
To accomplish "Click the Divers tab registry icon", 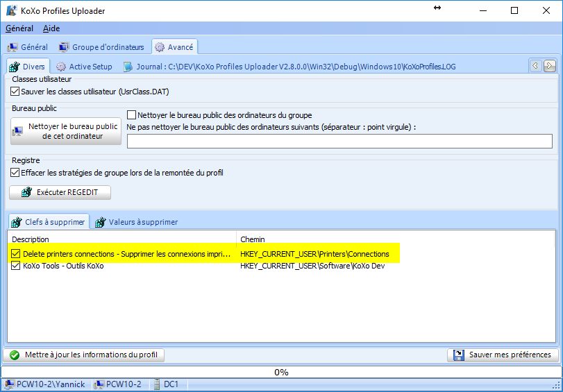I will coord(15,67).
